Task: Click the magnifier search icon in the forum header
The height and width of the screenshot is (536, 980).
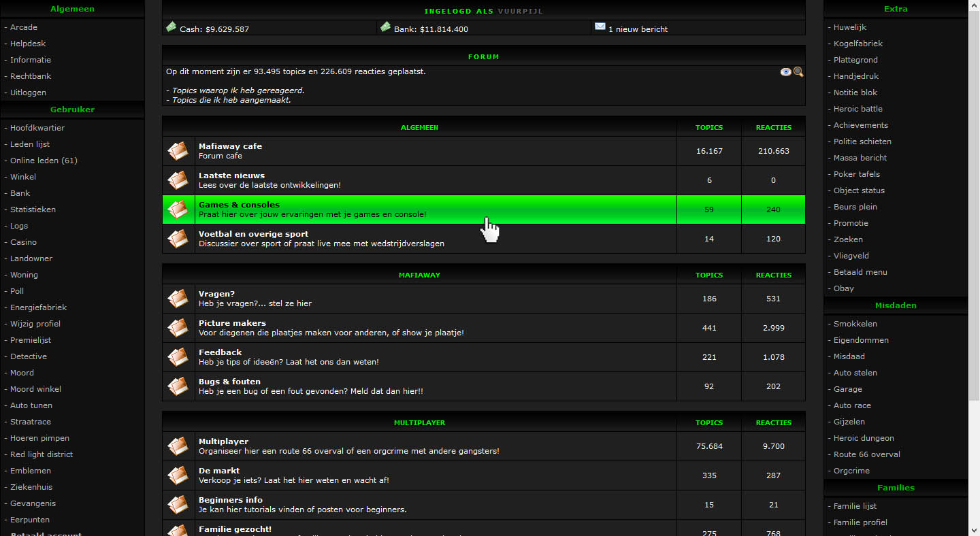Action: [798, 72]
